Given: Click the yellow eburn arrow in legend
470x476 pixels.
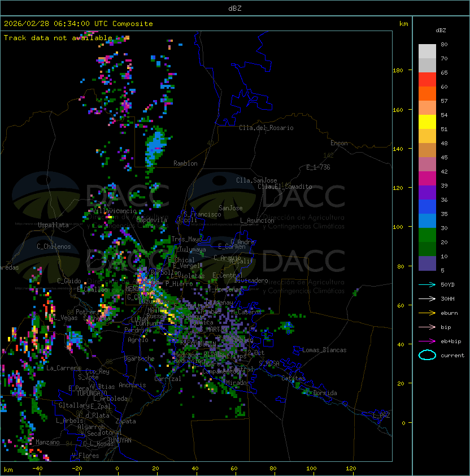Looking at the screenshot, I should pos(427,313).
